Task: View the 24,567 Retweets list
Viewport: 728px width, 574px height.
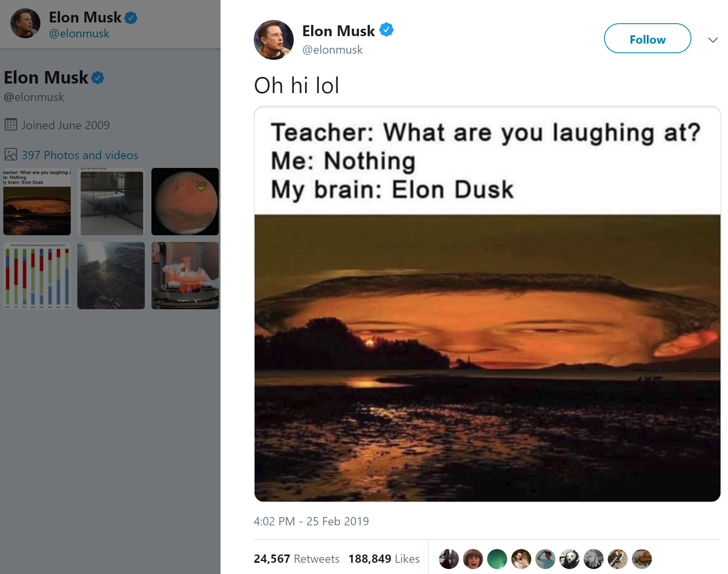Action: coord(297,559)
